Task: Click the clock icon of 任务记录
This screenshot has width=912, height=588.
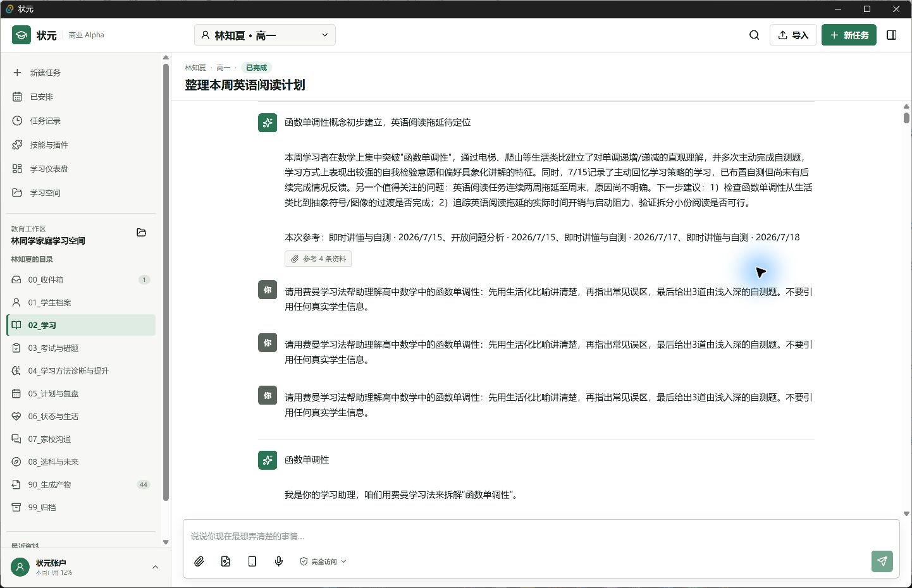Action: point(17,121)
